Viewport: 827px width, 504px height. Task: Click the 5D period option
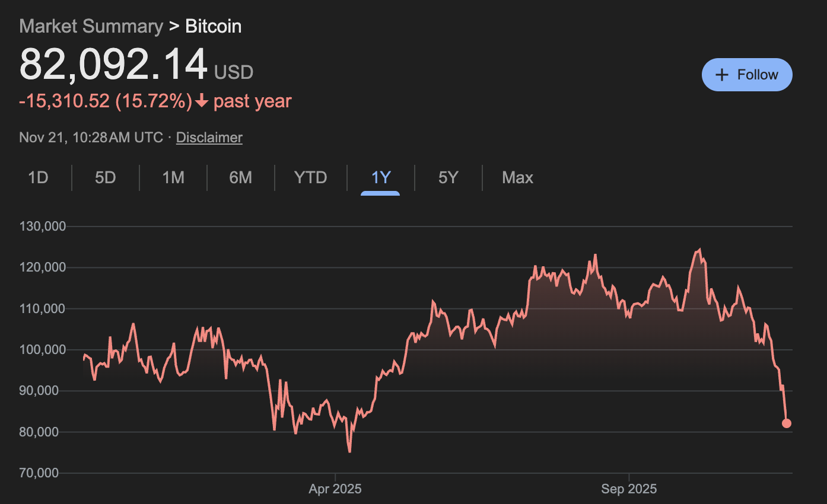pos(104,177)
